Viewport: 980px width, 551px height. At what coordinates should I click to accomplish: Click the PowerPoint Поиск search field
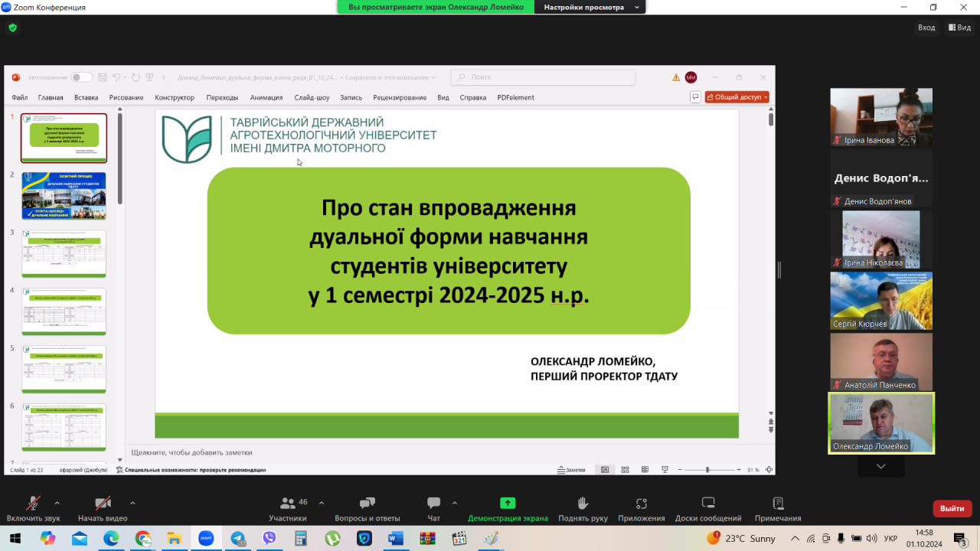point(543,77)
